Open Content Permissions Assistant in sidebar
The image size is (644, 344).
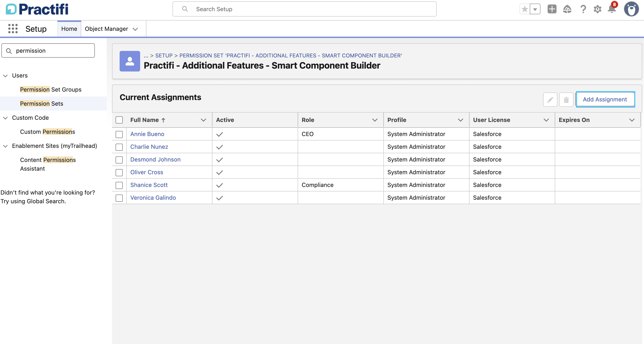[48, 164]
